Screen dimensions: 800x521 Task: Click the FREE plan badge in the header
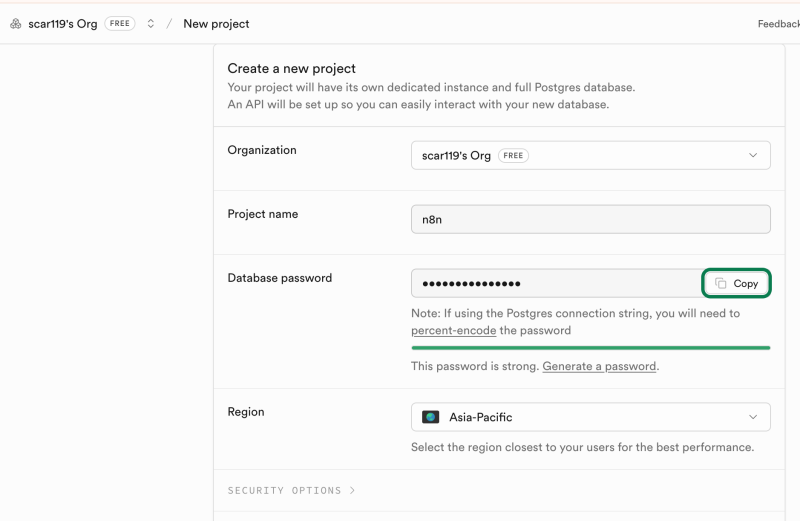point(120,24)
